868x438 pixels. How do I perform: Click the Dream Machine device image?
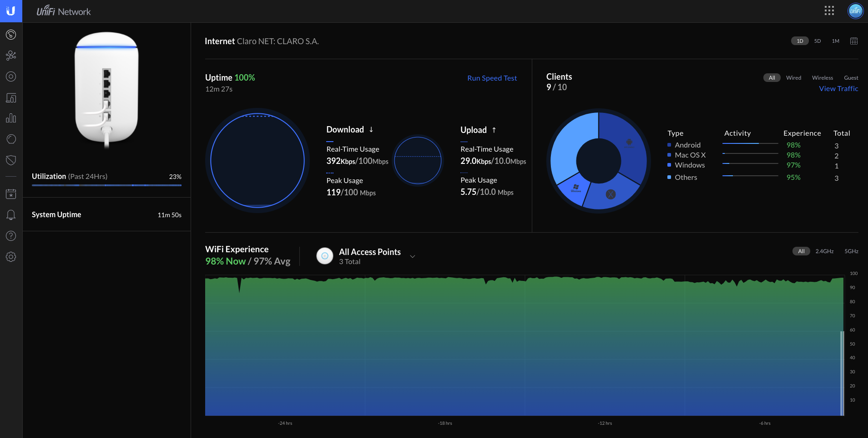click(x=106, y=90)
